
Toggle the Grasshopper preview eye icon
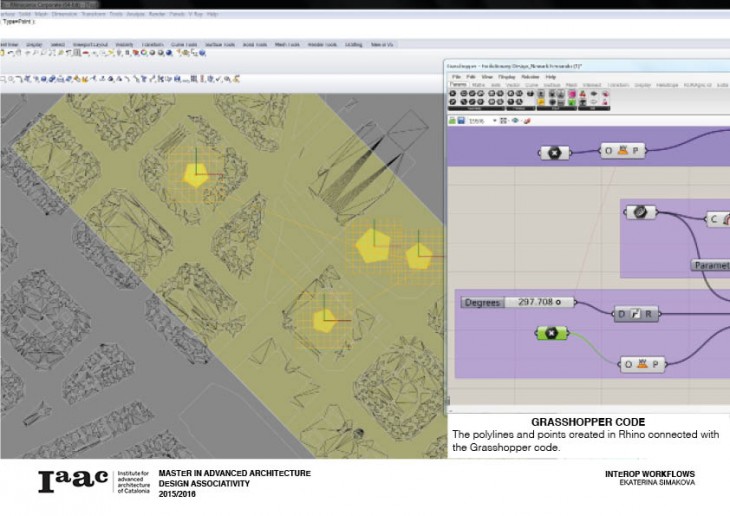pyautogui.click(x=515, y=120)
